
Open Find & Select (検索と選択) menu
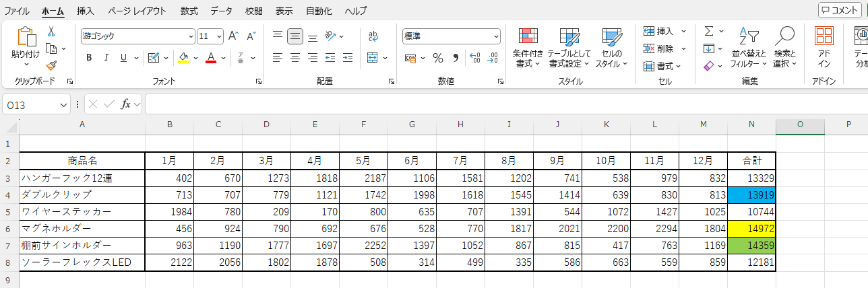tap(784, 47)
